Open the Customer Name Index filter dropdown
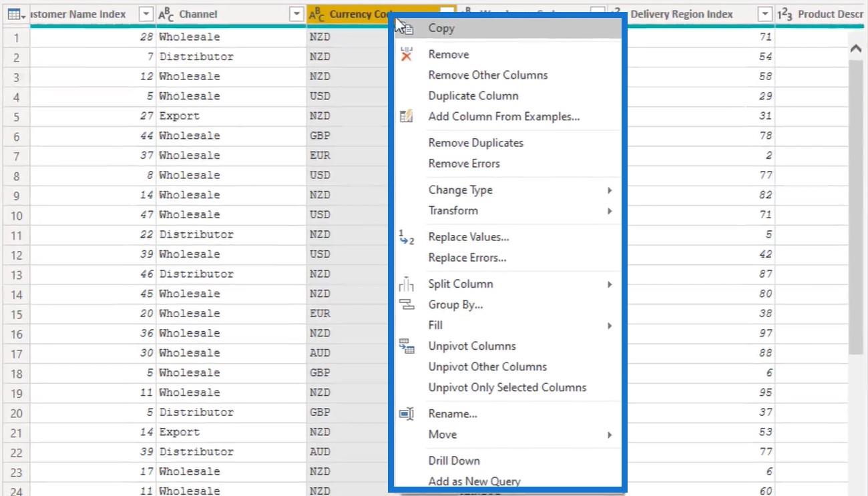 [x=146, y=14]
